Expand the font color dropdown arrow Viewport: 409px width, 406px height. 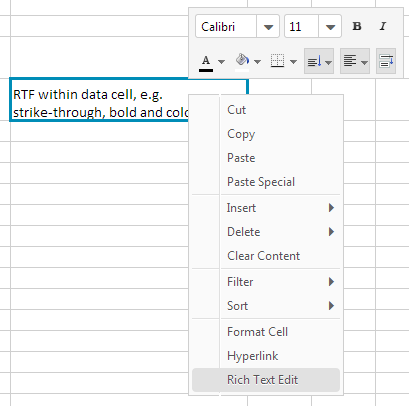221,62
